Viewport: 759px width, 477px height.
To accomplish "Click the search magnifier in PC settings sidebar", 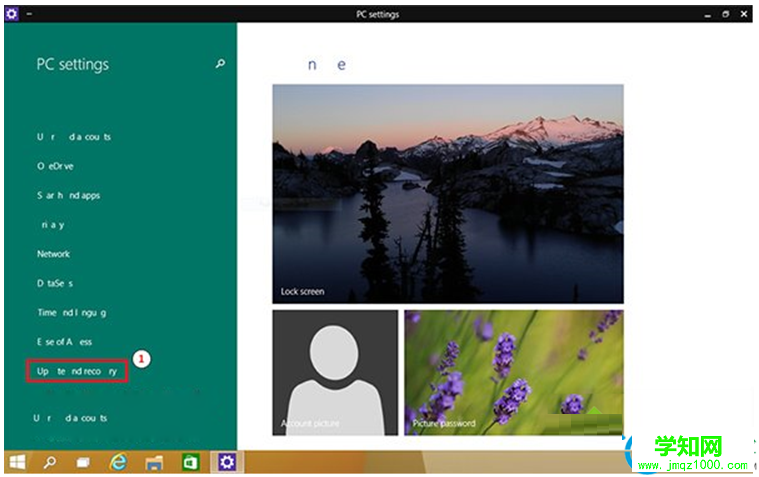I will pyautogui.click(x=220, y=64).
